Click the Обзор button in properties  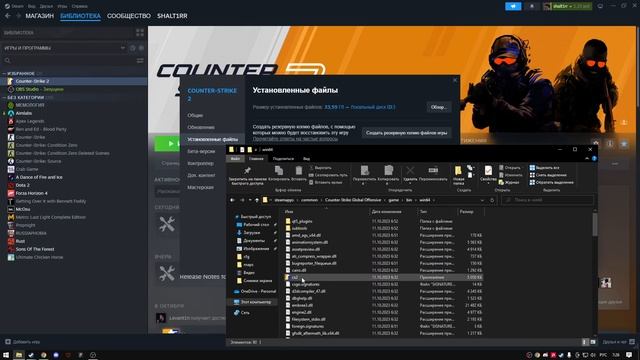pos(439,107)
